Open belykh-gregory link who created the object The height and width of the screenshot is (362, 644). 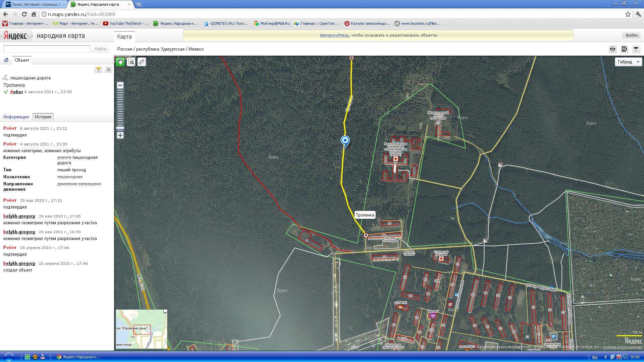pos(19,263)
